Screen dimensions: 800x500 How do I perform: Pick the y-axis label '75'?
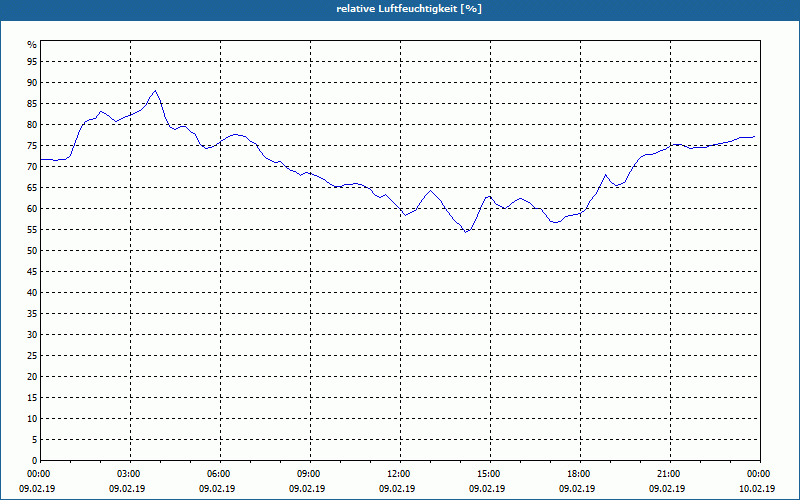pyautogui.click(x=32, y=146)
